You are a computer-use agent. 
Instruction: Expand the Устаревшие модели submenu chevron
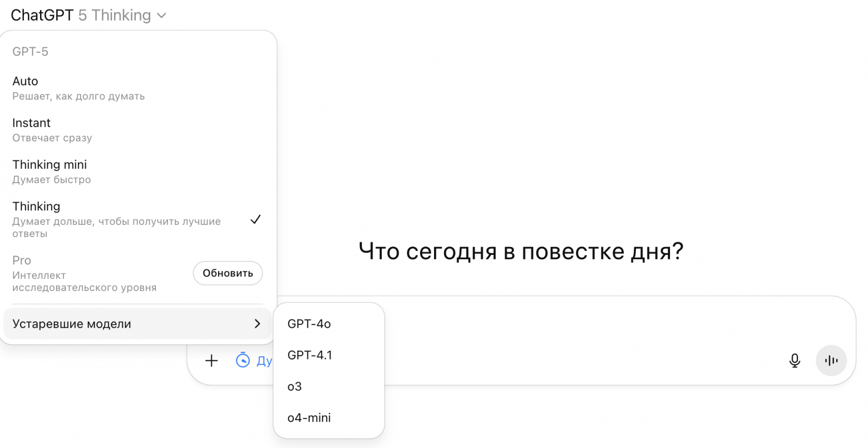[258, 323]
